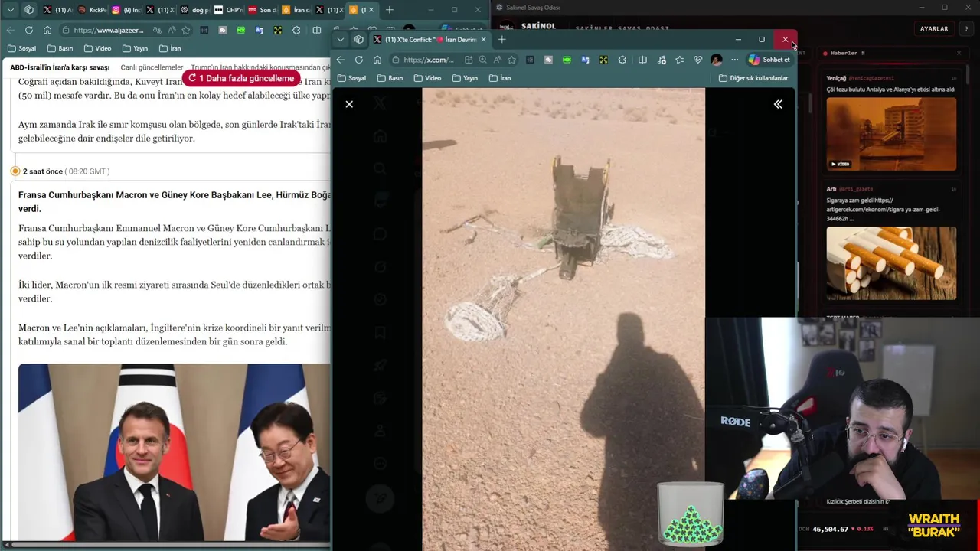Open 'ABD-İsrail'in İran'a karşı savaşı' link

pyautogui.click(x=60, y=67)
